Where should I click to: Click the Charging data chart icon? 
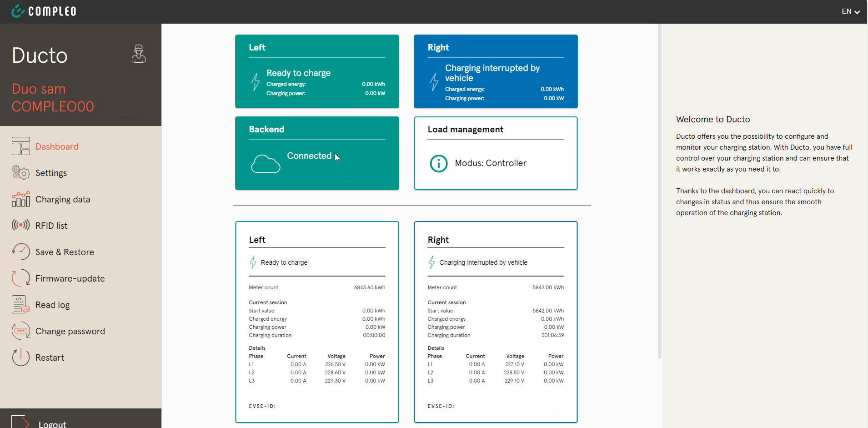(21, 199)
